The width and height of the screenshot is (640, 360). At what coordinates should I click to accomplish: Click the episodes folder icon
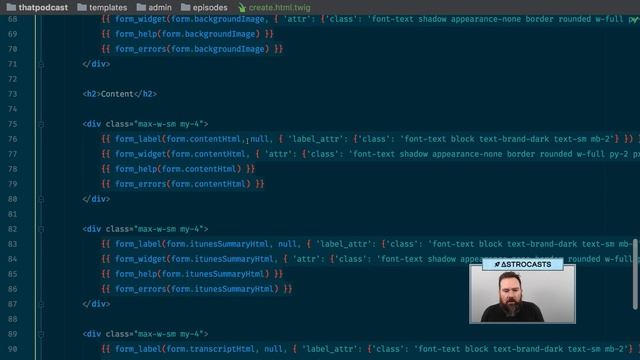pyautogui.click(x=185, y=7)
